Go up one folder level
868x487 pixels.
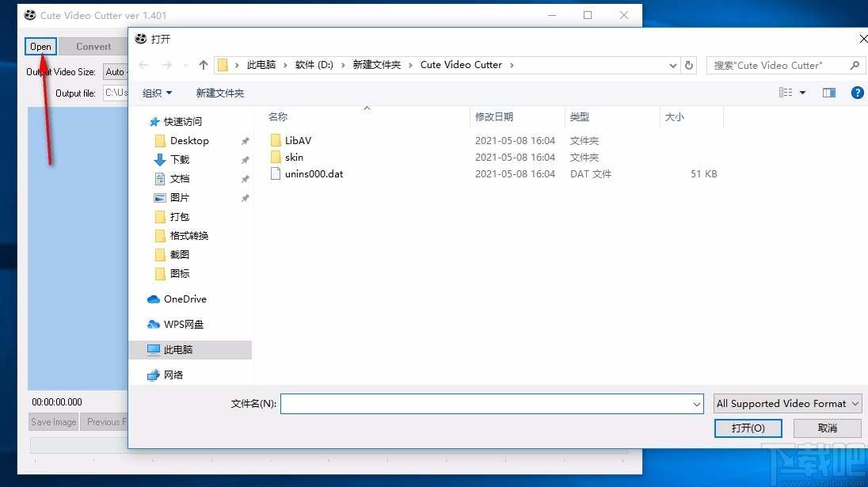click(x=204, y=65)
